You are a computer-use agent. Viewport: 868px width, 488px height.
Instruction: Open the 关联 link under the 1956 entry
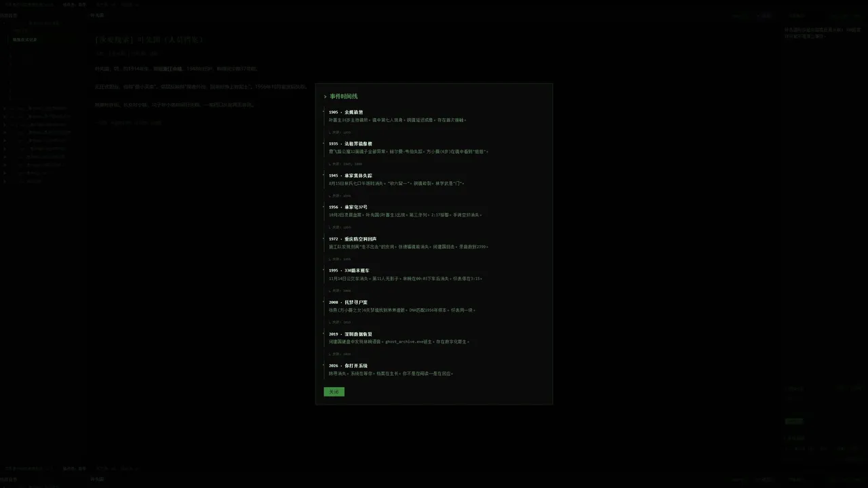click(x=340, y=228)
